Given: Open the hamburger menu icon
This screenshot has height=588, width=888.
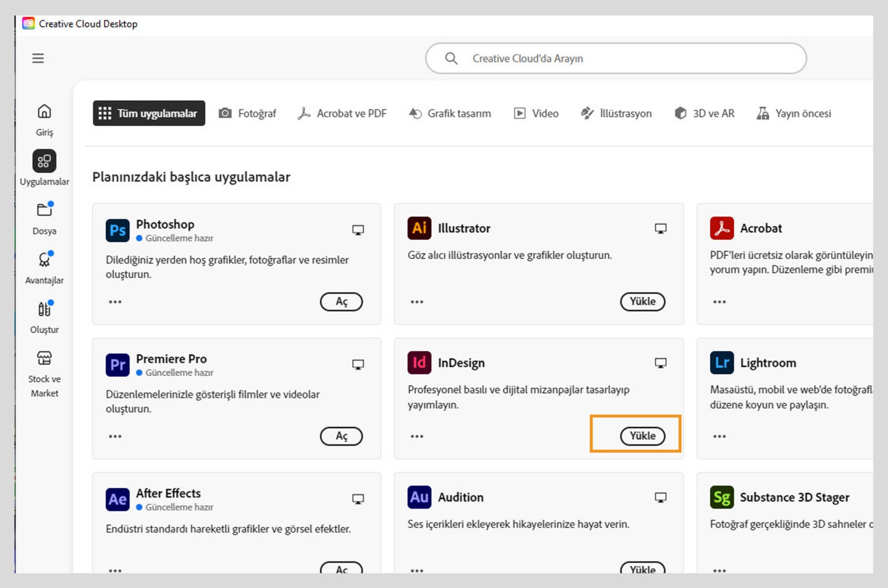Looking at the screenshot, I should (38, 58).
